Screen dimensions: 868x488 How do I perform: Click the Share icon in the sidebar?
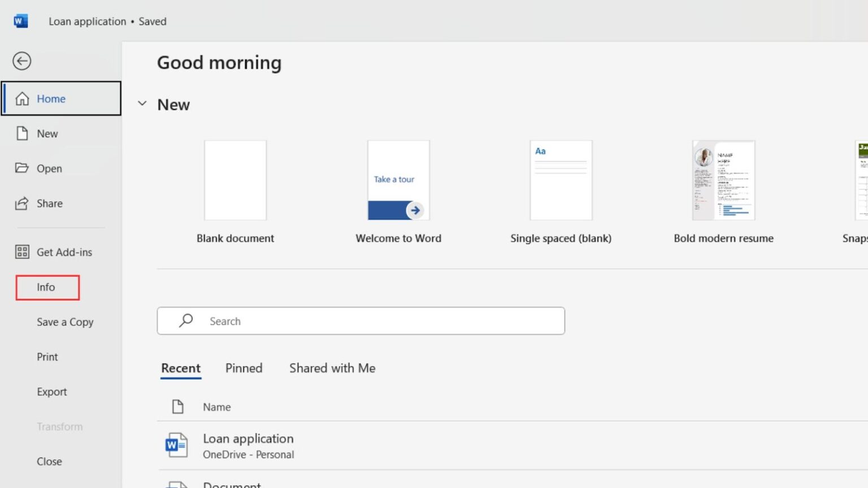click(22, 203)
